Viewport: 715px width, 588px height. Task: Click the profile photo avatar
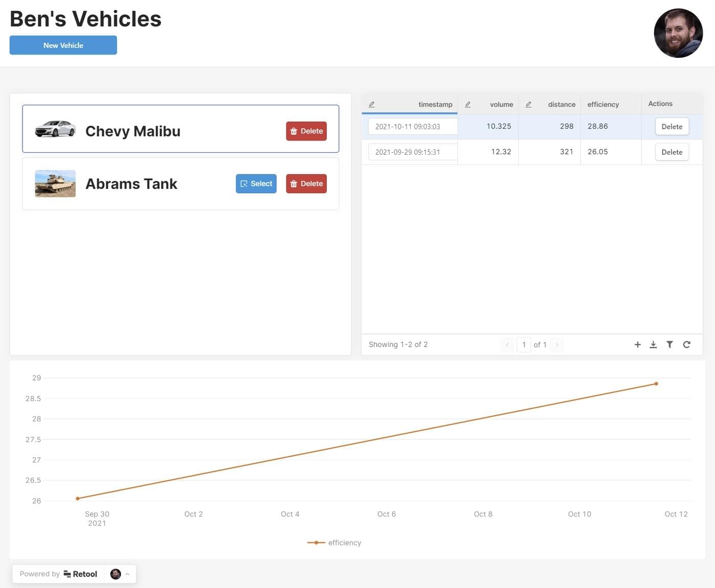pos(678,33)
